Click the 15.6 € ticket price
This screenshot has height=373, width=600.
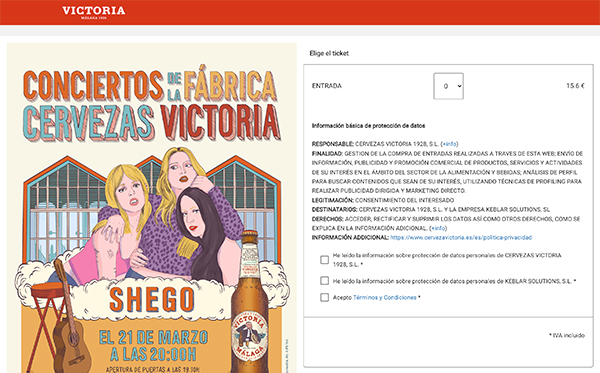[575, 86]
